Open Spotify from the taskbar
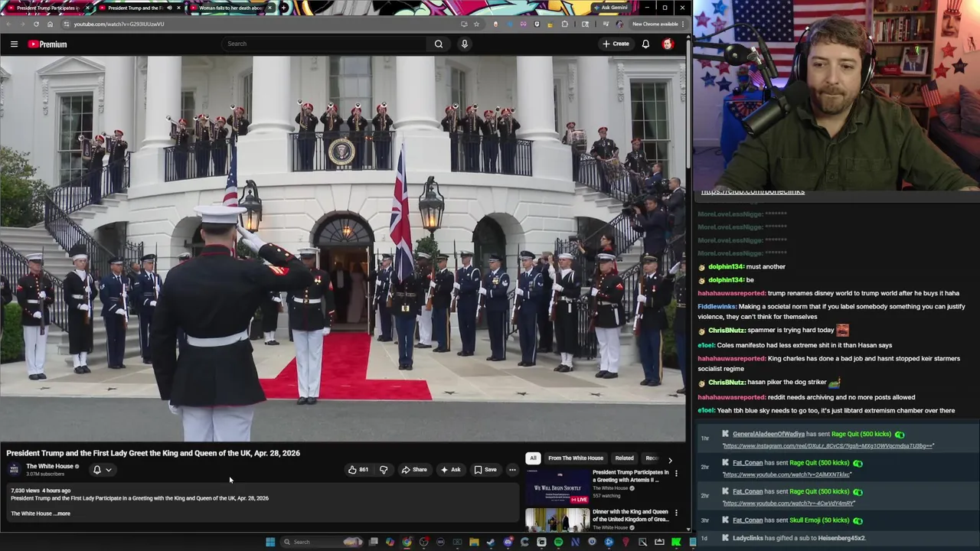980x551 pixels. point(558,542)
